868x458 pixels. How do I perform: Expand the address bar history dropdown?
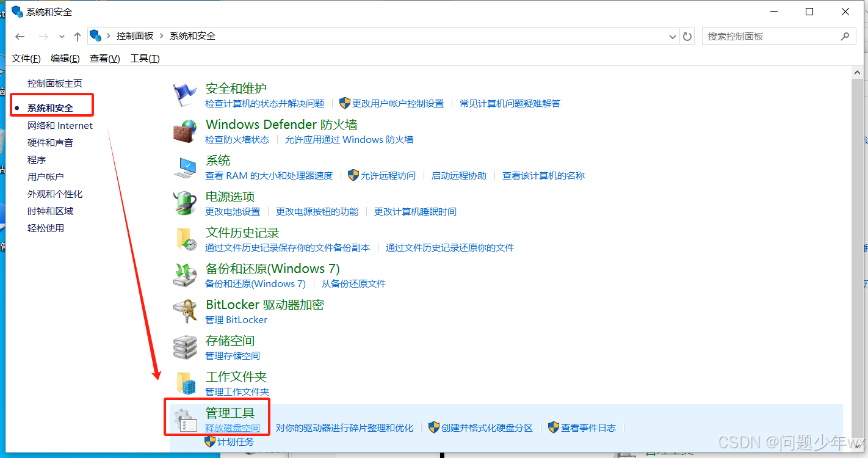(673, 37)
